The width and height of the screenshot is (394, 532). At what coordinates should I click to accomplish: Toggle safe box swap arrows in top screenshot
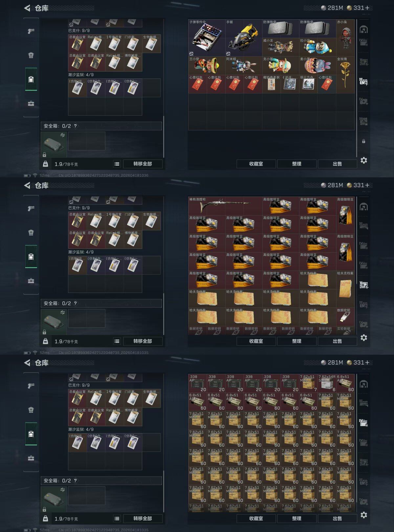point(62,135)
